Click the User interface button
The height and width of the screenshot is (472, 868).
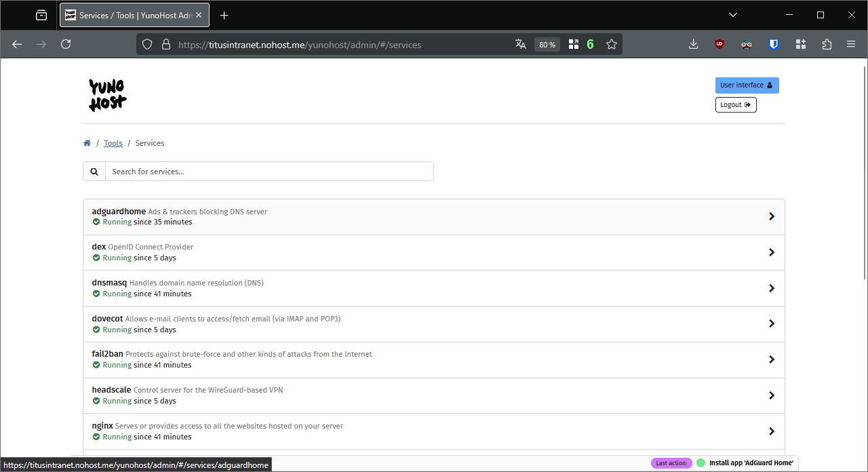point(747,85)
